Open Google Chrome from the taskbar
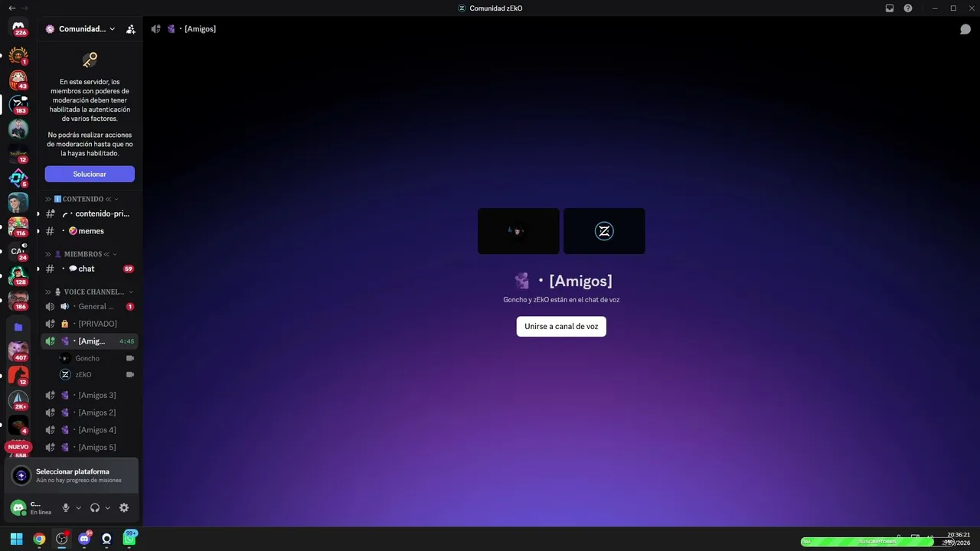The image size is (980, 551). [x=39, y=539]
